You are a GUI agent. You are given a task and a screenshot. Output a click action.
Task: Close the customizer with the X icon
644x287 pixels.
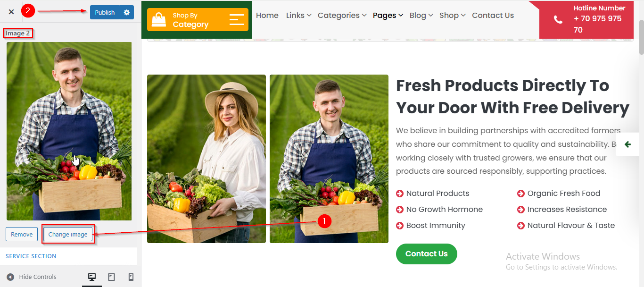pyautogui.click(x=11, y=12)
